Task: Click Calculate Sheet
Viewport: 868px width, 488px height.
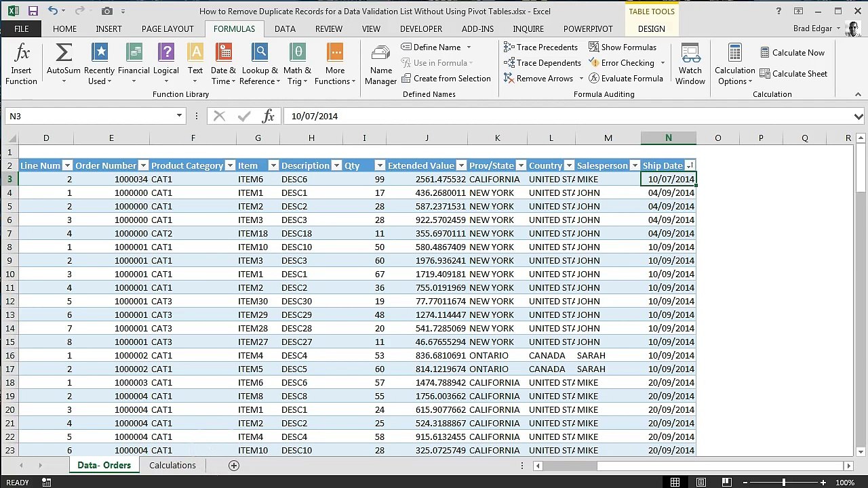Action: (793, 74)
